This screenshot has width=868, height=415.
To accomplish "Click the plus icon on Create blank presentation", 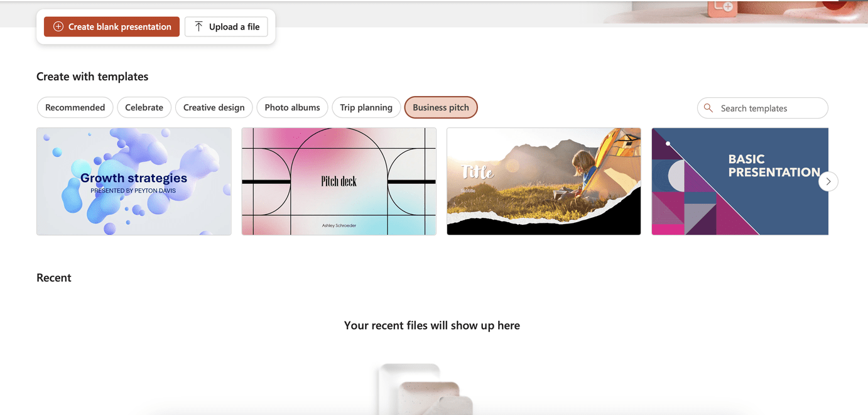I will pyautogui.click(x=58, y=26).
